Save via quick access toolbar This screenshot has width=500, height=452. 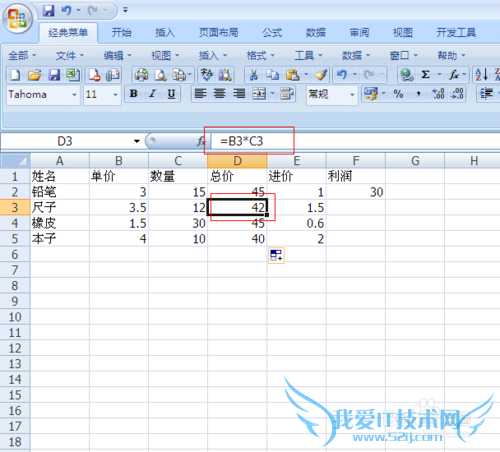click(49, 10)
